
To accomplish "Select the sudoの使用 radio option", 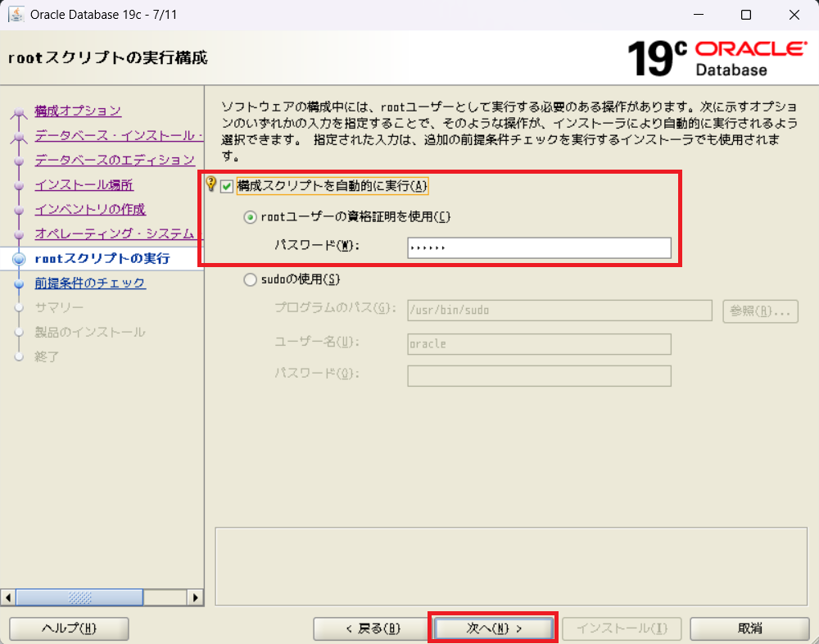I will pyautogui.click(x=251, y=279).
